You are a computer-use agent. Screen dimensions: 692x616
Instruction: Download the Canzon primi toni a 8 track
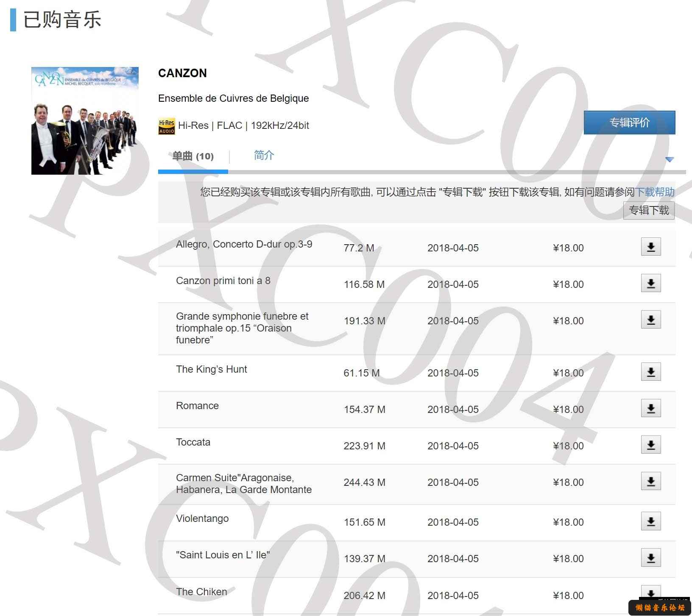pyautogui.click(x=651, y=283)
